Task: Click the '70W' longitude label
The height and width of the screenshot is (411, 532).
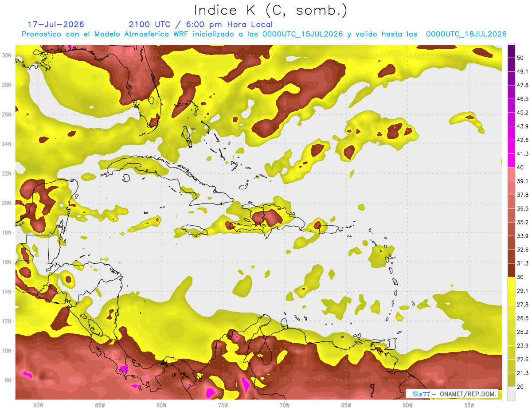Action: click(x=285, y=406)
